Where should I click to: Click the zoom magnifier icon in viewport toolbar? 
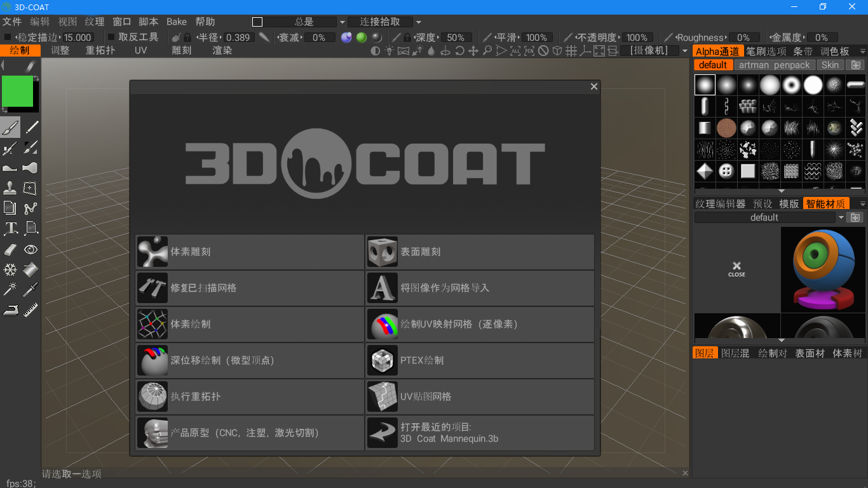tap(487, 51)
